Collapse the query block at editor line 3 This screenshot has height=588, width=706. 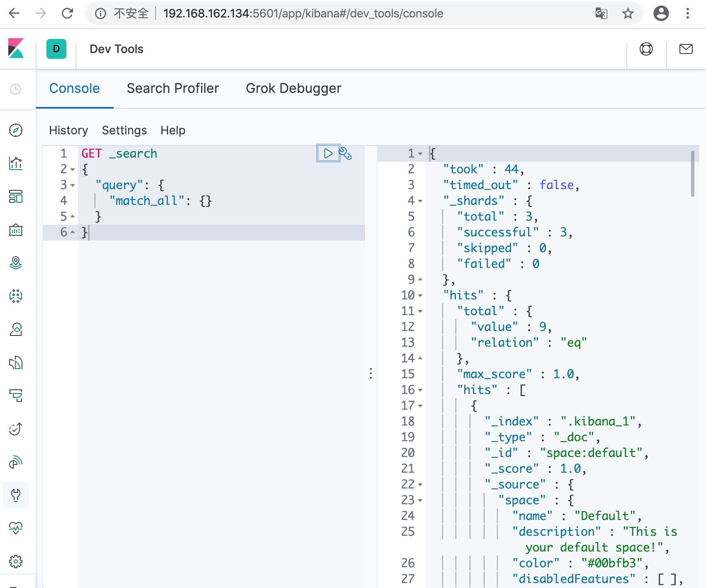pos(73,185)
